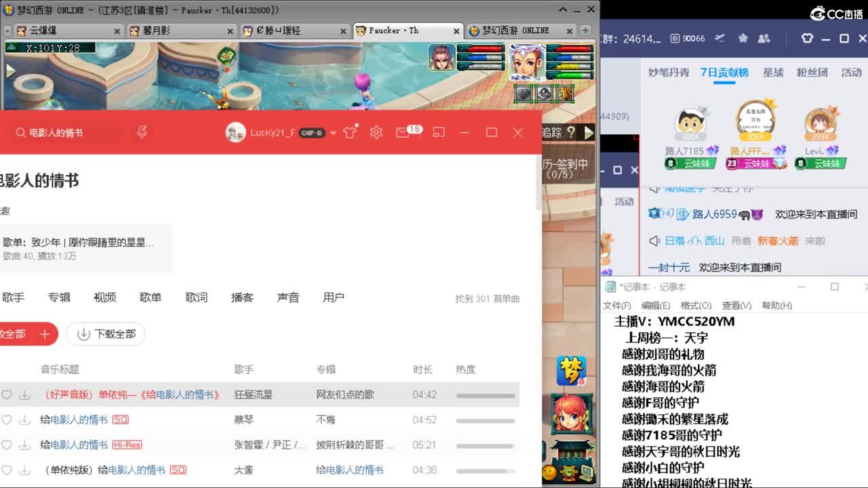
Task: Download the 大酱 song
Action: click(25, 470)
